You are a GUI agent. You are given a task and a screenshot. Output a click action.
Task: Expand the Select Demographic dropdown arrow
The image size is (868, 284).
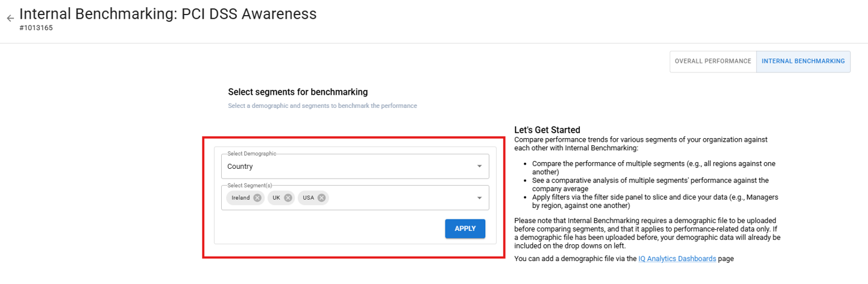pyautogui.click(x=479, y=166)
